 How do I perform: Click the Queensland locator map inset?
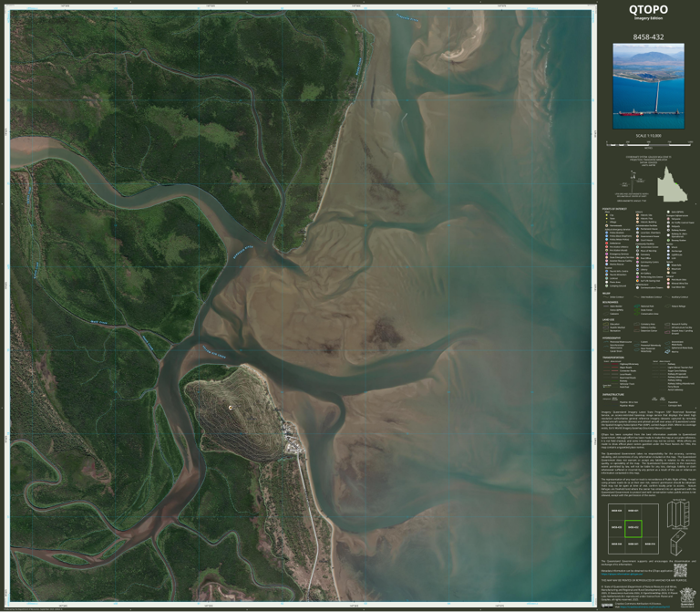673,183
